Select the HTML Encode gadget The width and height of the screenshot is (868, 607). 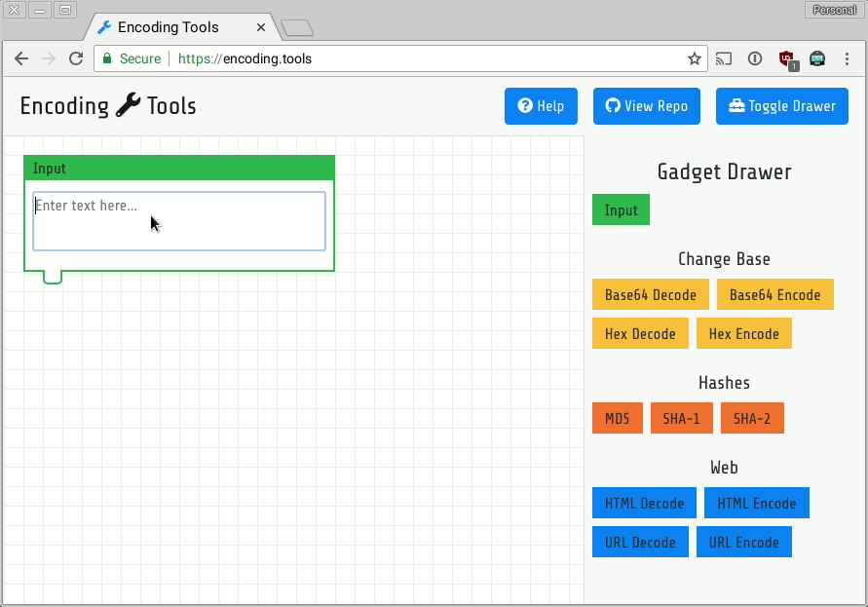pos(757,503)
